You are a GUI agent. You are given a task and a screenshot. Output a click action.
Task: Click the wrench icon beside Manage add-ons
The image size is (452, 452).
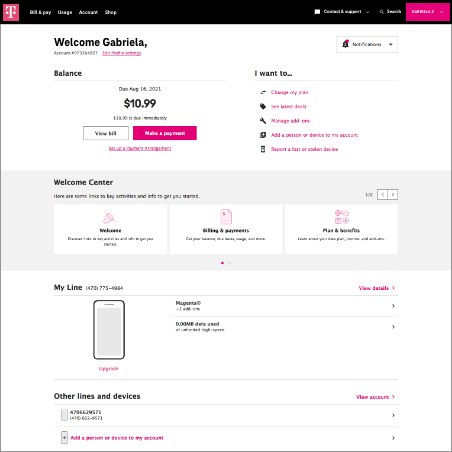[x=263, y=120]
